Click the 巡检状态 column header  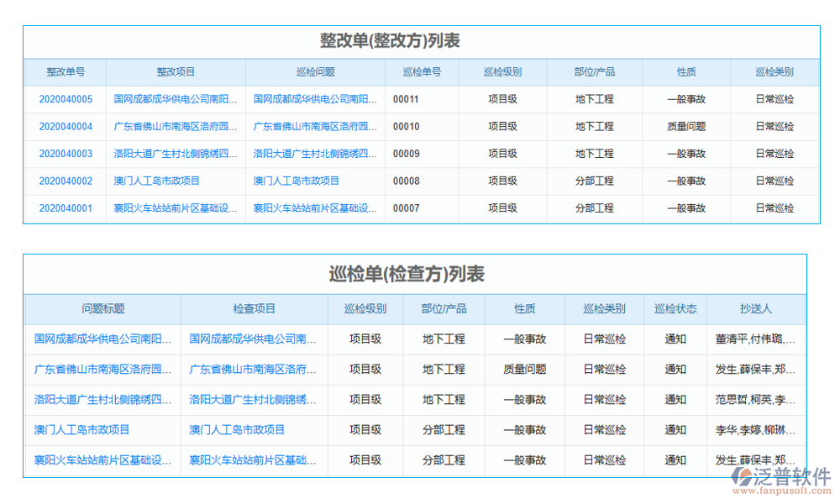tap(676, 309)
